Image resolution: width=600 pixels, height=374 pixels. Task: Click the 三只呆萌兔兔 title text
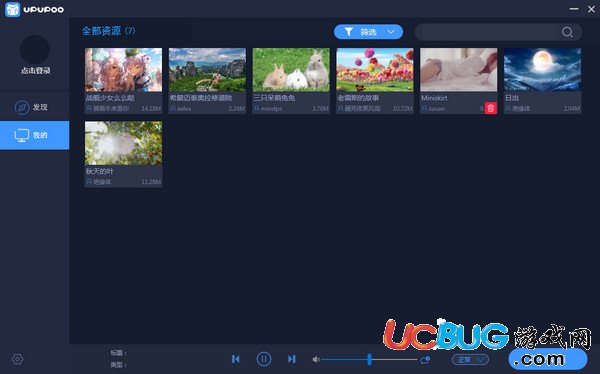click(274, 98)
